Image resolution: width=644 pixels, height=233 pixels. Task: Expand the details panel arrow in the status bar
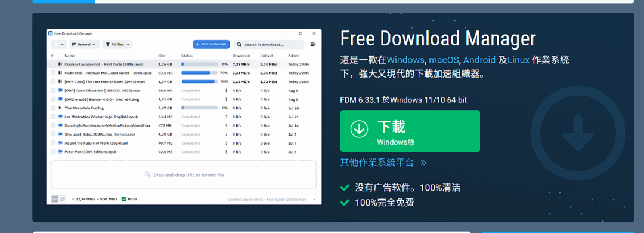click(x=314, y=199)
